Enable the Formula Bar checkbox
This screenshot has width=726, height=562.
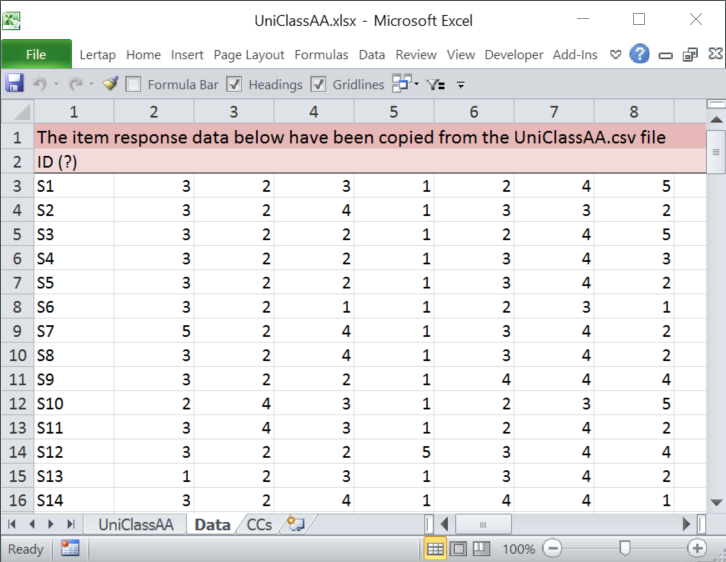134,84
